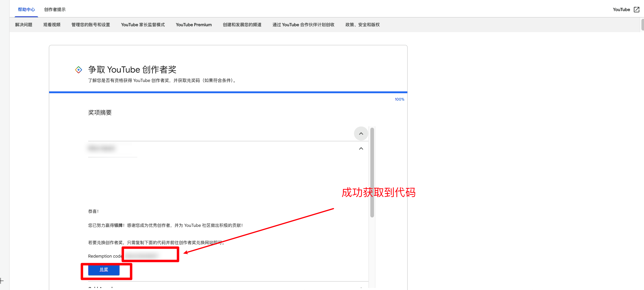The image size is (644, 290).
Task: Go to YouTube 家长监督模式 section
Action: [143, 25]
